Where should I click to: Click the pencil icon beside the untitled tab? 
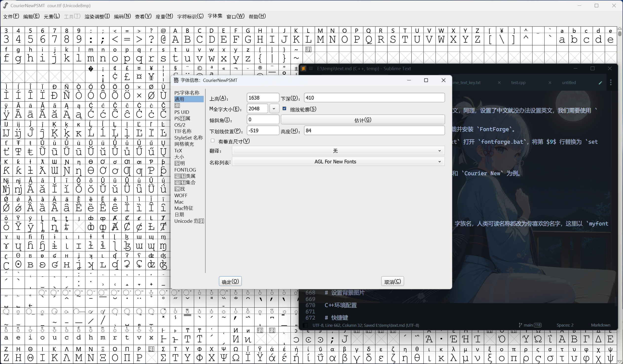point(601,83)
